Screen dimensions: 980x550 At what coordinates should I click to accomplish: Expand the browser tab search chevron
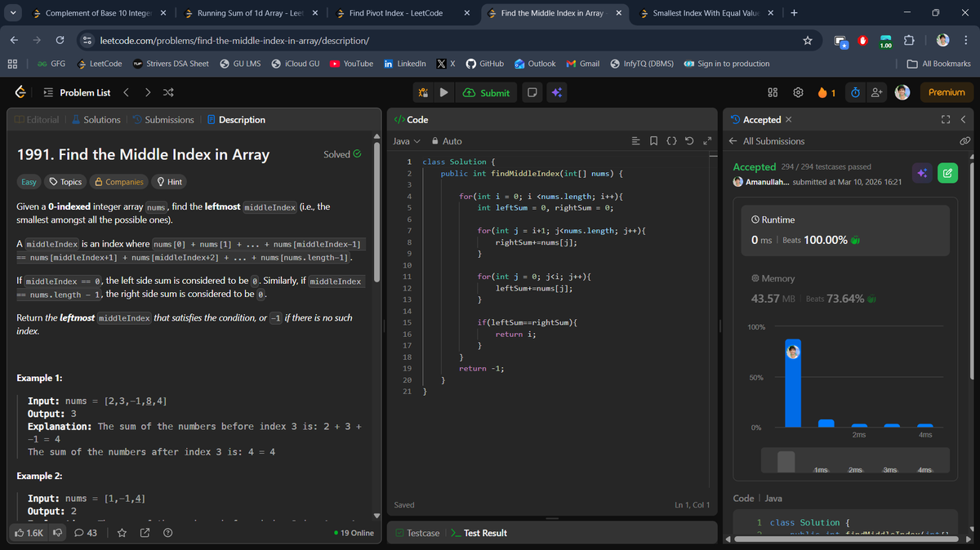click(x=13, y=13)
